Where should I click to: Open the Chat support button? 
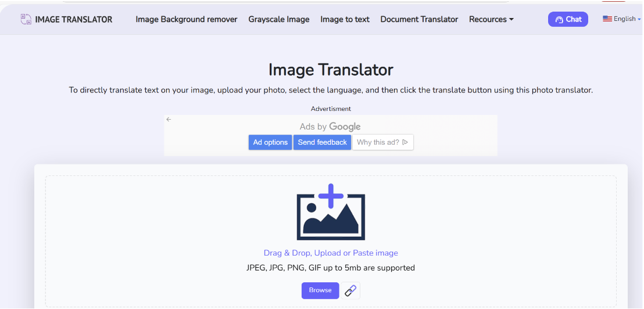(x=568, y=19)
